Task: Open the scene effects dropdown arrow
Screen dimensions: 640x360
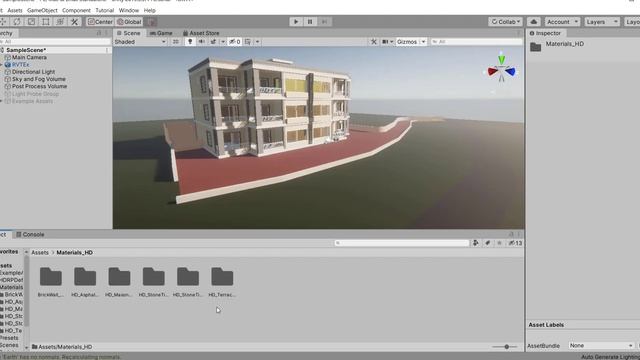Action: point(222,42)
